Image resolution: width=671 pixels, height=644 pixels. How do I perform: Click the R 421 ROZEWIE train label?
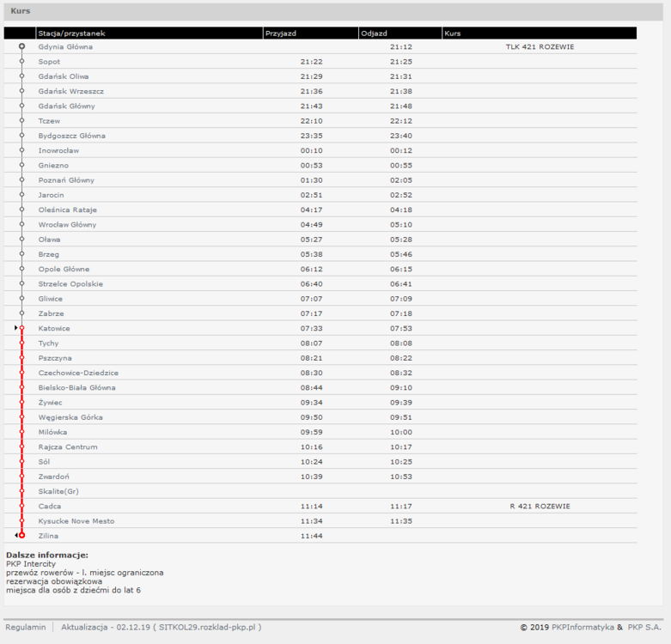tap(540, 507)
